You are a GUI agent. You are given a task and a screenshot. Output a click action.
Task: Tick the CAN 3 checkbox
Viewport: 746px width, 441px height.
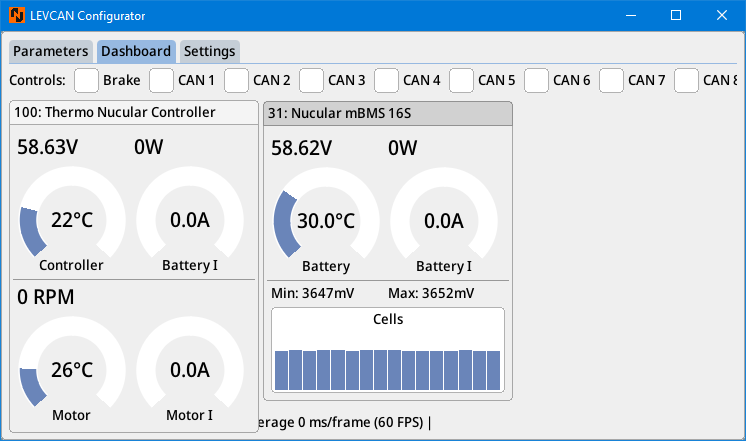(312, 80)
